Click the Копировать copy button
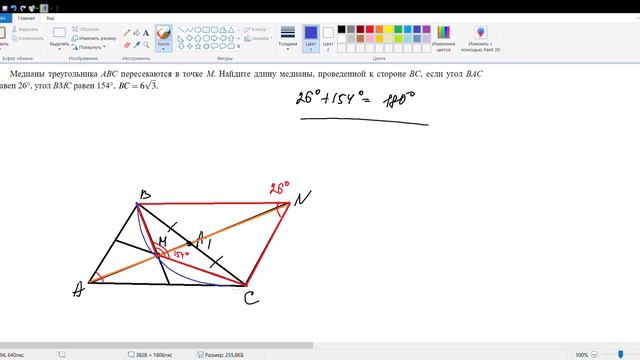This screenshot has width=640, height=360. (27, 38)
